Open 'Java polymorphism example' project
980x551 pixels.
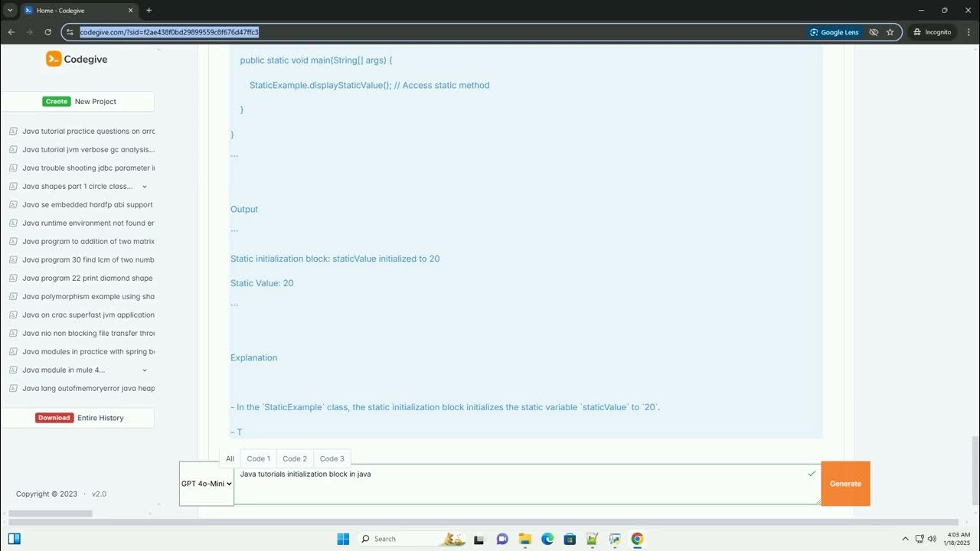coord(88,296)
